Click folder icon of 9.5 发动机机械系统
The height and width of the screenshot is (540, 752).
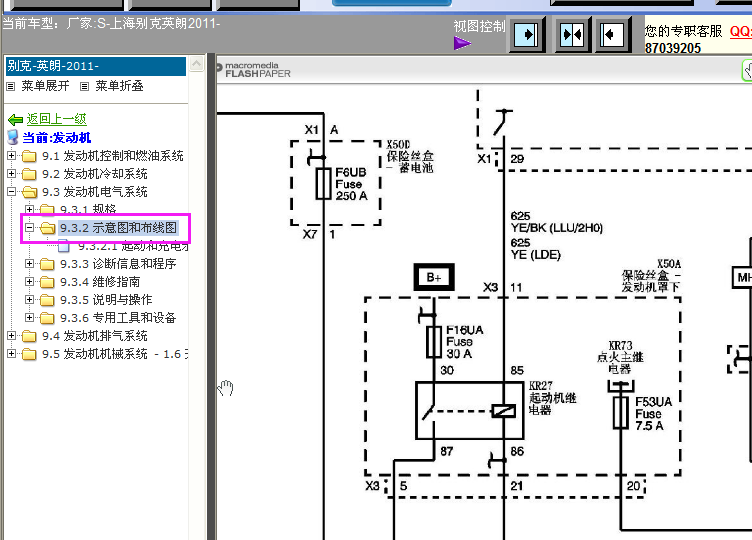coord(29,354)
